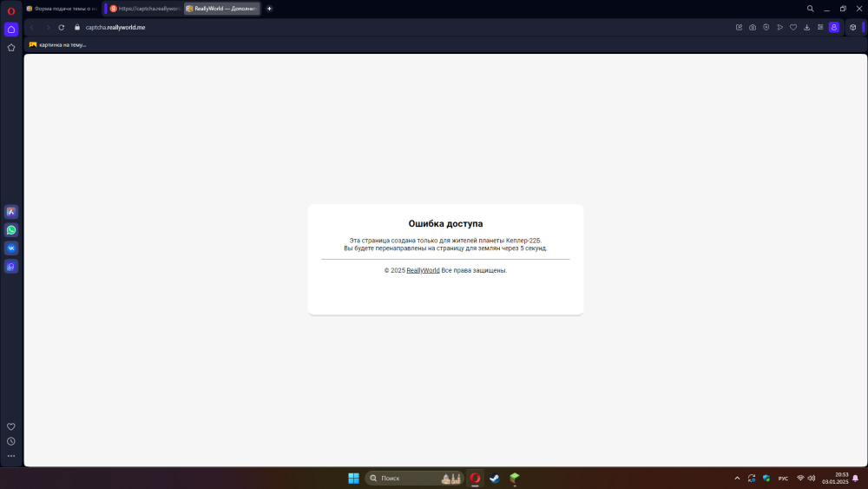Open 'картинка на тему...' bookmark

coord(57,45)
